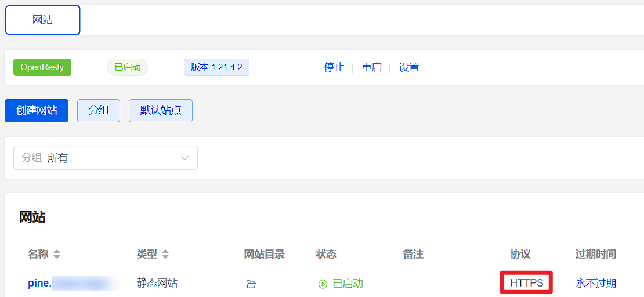
Task: Restart OpenResty via 重启
Action: (x=371, y=67)
